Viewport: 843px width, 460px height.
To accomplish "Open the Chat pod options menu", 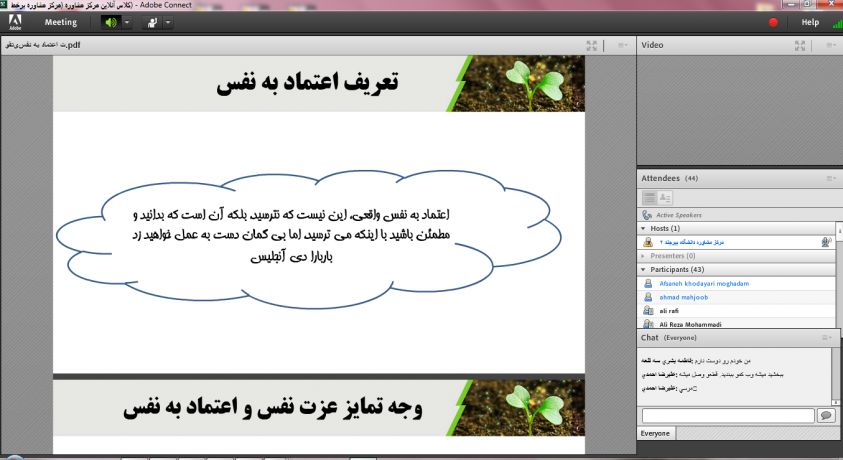I will click(x=827, y=338).
